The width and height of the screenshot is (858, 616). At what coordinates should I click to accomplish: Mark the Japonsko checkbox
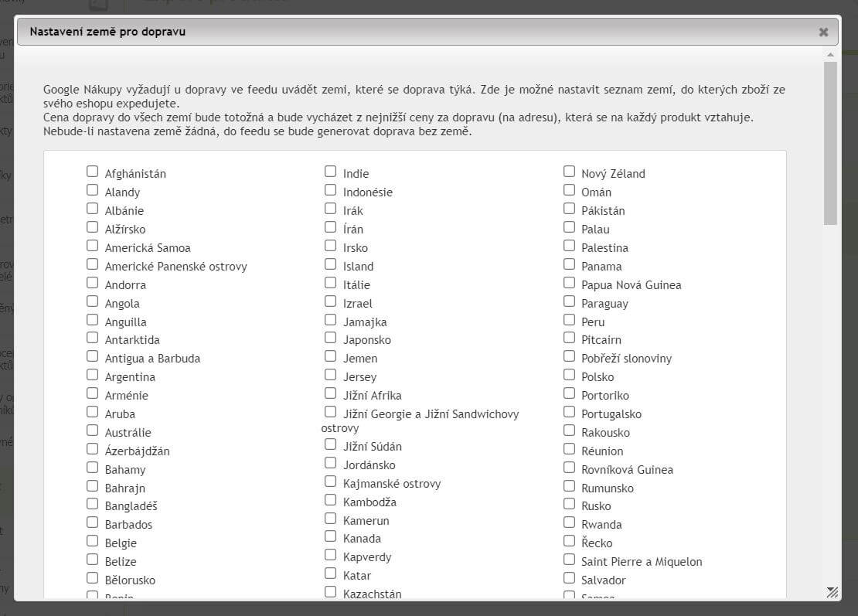(331, 339)
